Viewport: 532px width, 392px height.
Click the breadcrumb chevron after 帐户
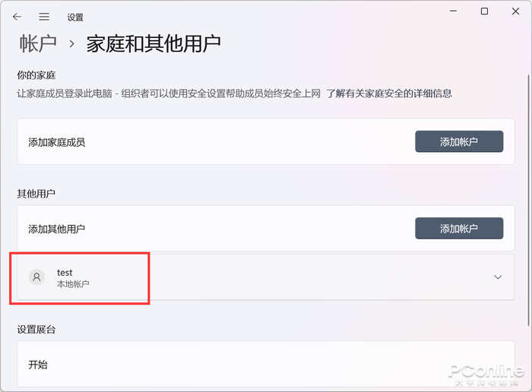(x=72, y=44)
